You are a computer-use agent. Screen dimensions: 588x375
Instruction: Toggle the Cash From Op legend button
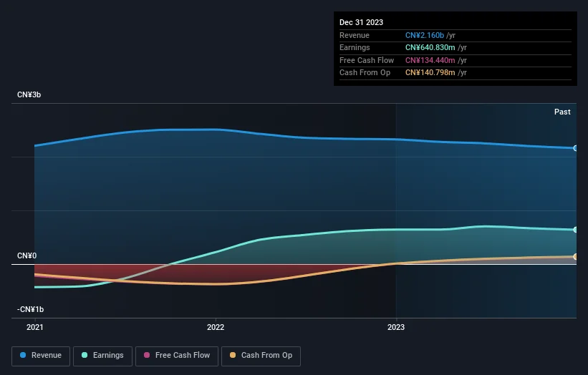point(261,356)
